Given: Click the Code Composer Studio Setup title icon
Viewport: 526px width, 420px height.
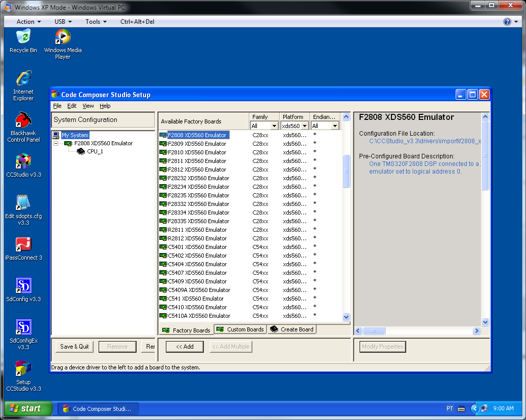Looking at the screenshot, I should pyautogui.click(x=55, y=95).
